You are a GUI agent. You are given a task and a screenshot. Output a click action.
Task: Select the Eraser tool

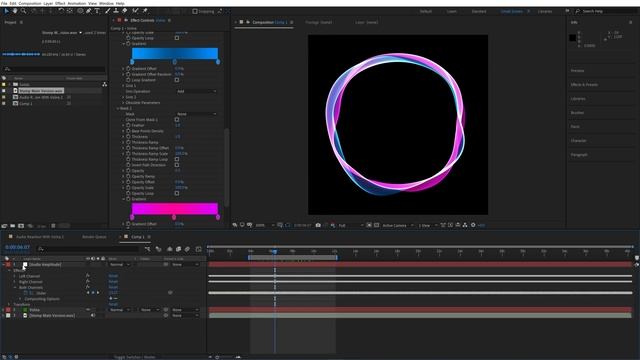click(124, 11)
